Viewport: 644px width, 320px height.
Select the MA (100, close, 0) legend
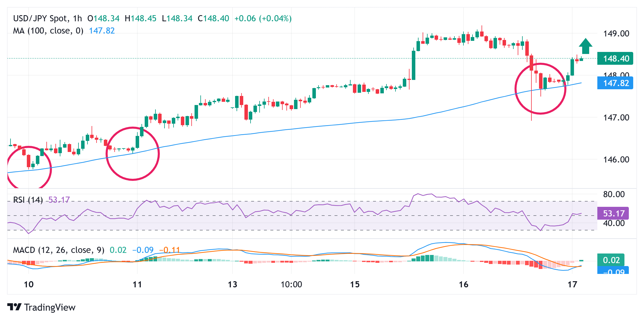click(x=48, y=31)
